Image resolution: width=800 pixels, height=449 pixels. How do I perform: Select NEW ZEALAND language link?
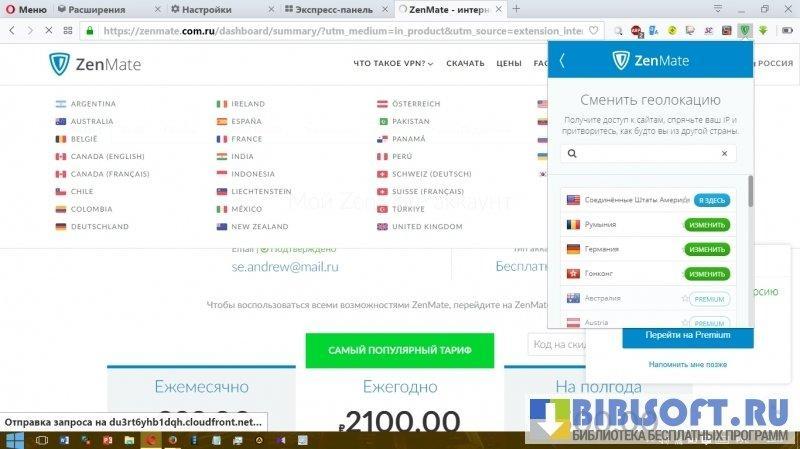pos(253,227)
